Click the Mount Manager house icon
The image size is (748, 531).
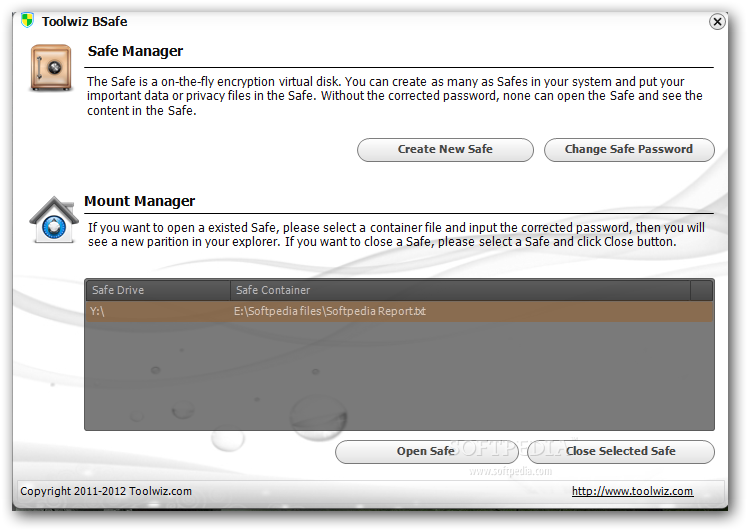54,220
